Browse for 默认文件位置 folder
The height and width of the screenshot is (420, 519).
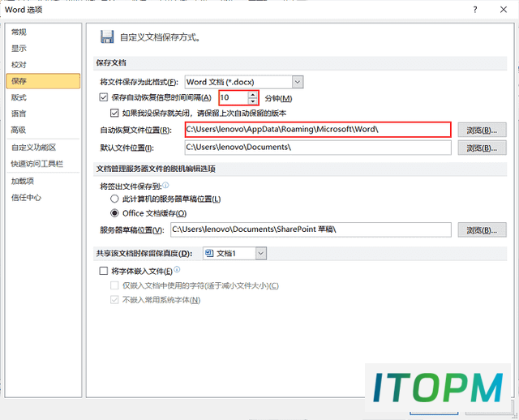[x=482, y=148]
